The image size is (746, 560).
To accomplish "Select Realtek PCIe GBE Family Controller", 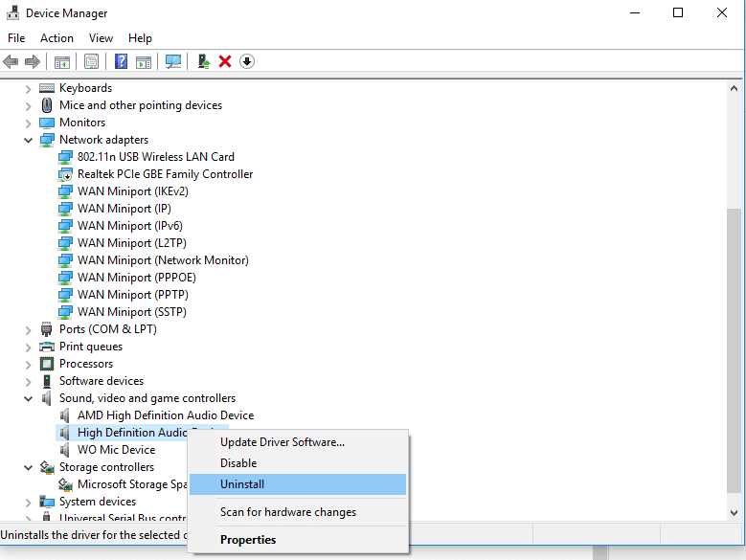I will coord(165,174).
